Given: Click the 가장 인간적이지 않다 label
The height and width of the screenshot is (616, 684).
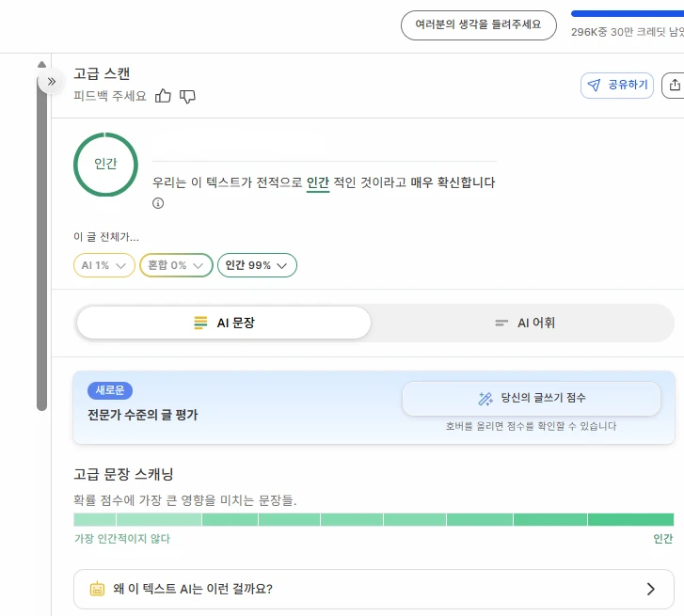Looking at the screenshot, I should [122, 538].
